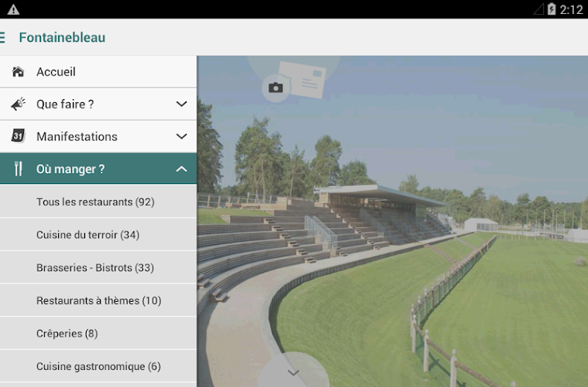Tap the camera icon on photo

[276, 88]
